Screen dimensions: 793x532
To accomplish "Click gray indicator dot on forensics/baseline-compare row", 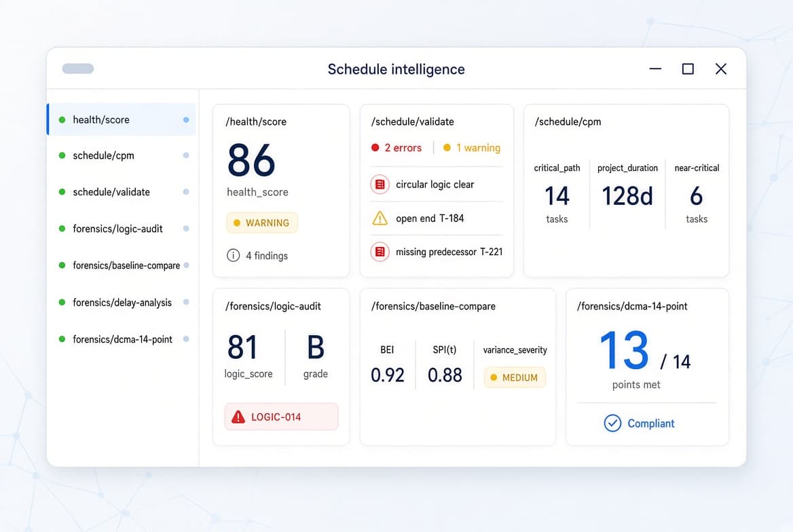I will click(186, 265).
